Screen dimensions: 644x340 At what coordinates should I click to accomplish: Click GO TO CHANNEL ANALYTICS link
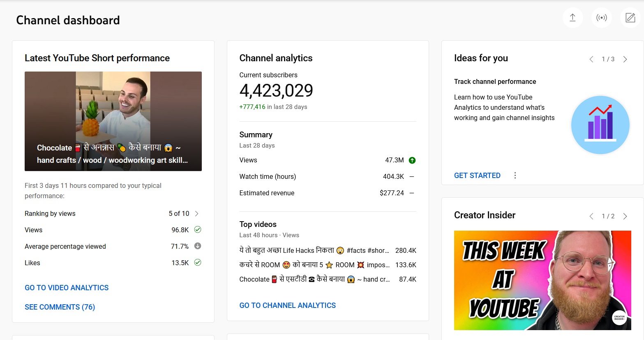[287, 305]
